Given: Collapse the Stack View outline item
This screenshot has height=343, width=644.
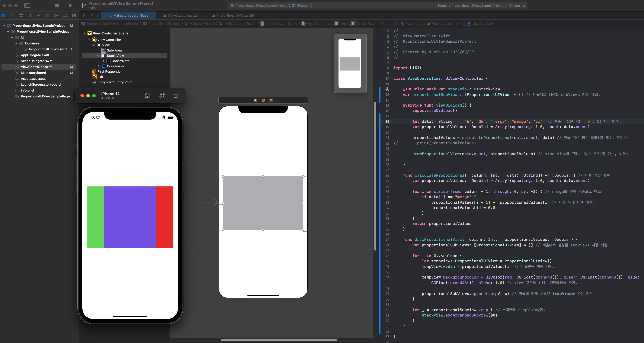Looking at the screenshot, I should point(99,56).
